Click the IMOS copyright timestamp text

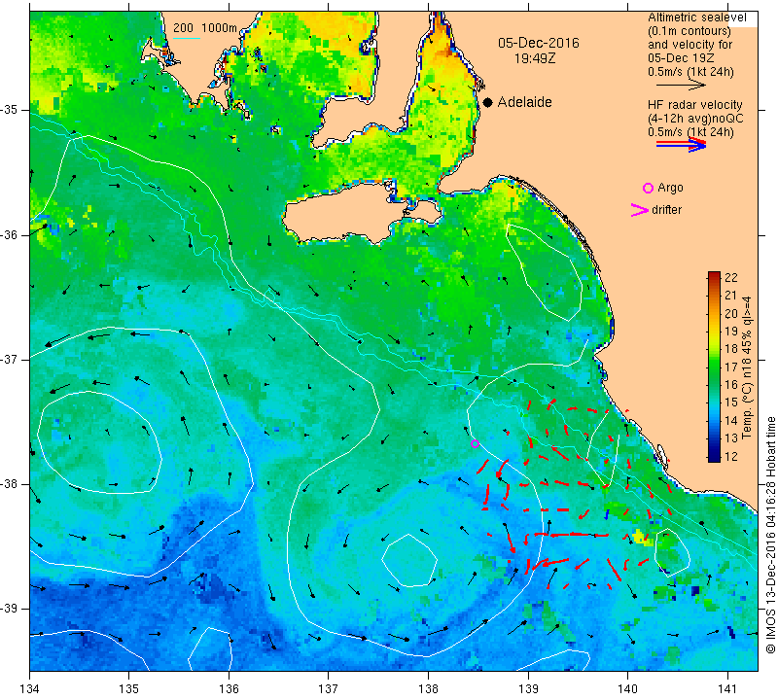click(770, 535)
